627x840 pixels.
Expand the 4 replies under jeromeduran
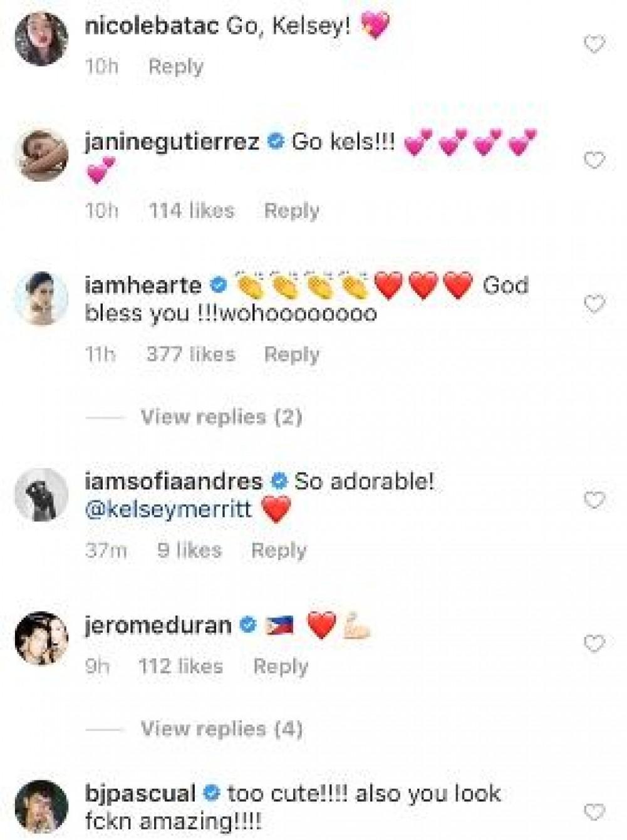coord(221,729)
